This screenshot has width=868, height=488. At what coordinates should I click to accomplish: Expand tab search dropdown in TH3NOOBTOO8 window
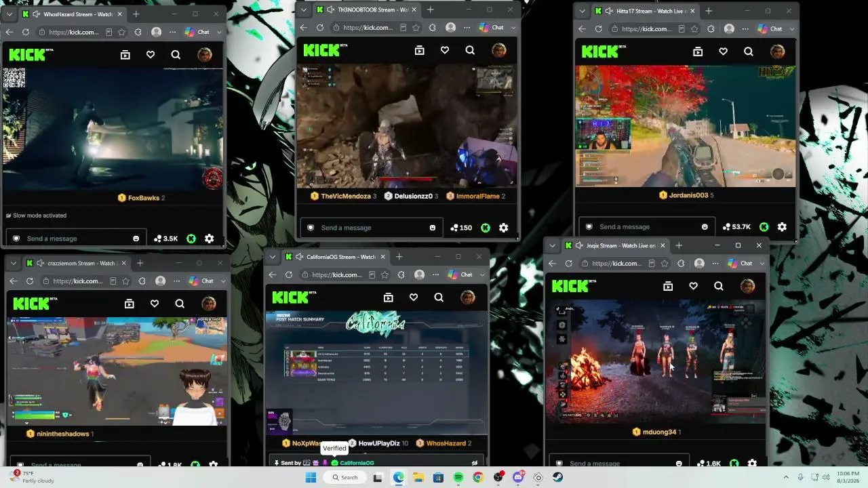click(x=303, y=9)
